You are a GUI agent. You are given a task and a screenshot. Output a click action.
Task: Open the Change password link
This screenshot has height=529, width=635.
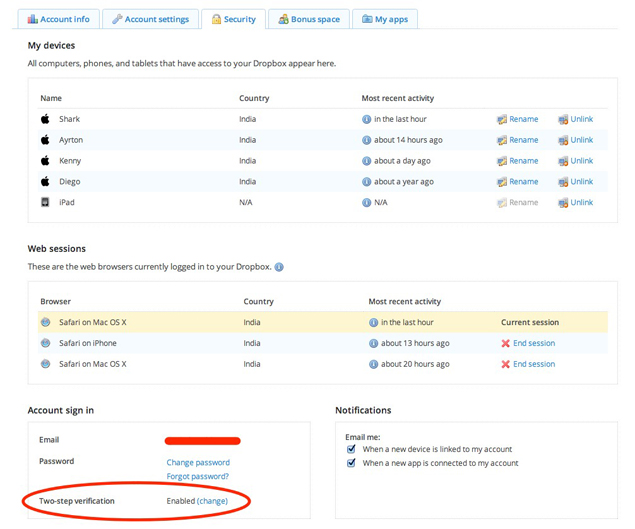[x=198, y=463]
